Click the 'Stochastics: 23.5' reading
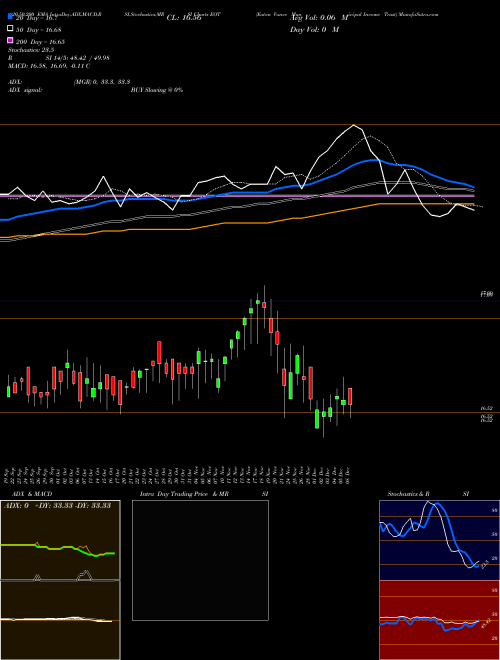500x660 pixels. pyautogui.click(x=30, y=50)
